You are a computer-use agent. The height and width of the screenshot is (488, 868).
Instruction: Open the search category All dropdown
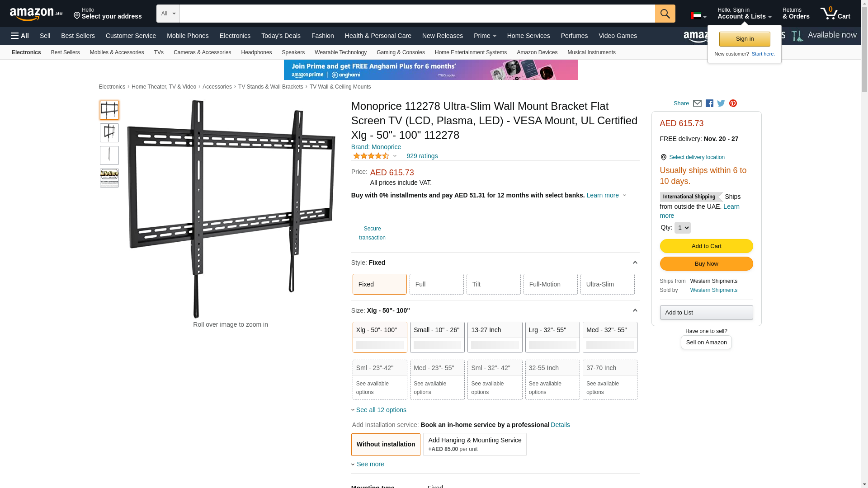(x=168, y=14)
